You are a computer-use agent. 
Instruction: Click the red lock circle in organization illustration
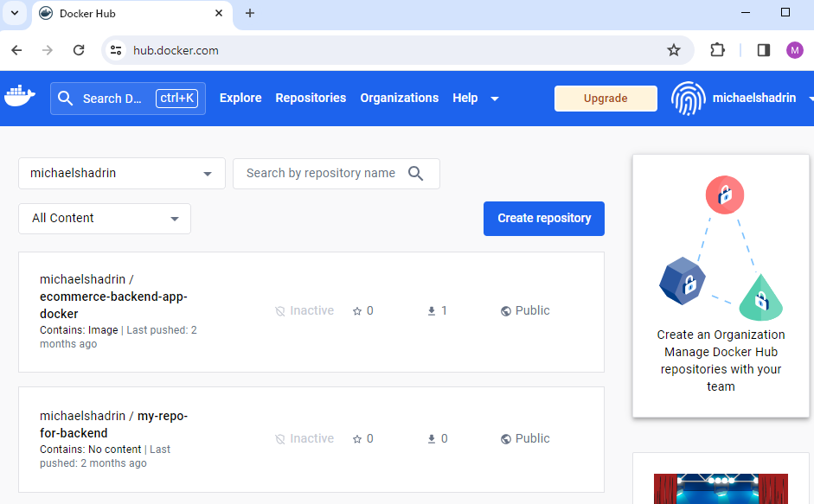point(725,195)
